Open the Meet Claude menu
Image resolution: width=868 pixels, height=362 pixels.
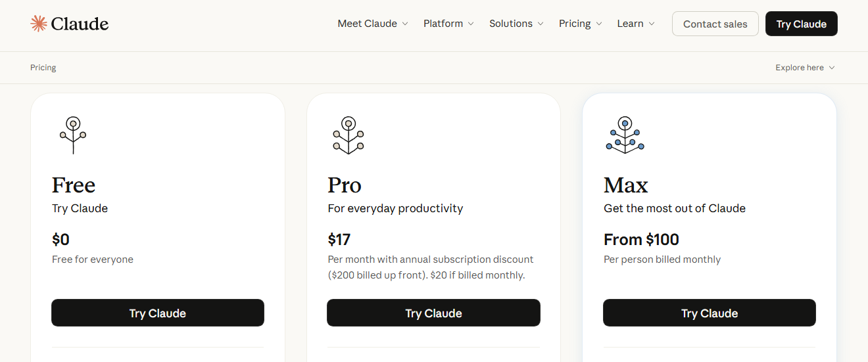[367, 24]
